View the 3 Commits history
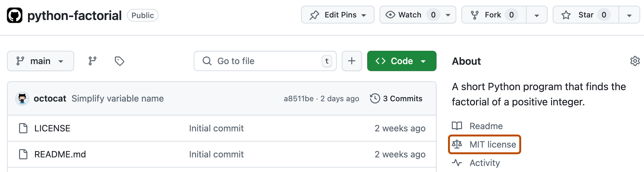Screen dimensions: 644x172 point(402,98)
